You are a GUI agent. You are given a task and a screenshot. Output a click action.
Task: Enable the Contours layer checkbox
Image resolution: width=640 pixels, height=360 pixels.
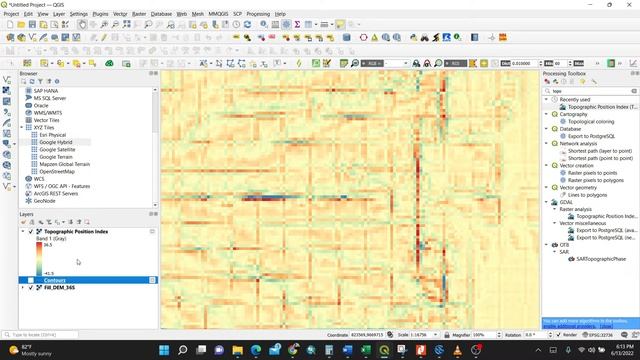pos(31,280)
